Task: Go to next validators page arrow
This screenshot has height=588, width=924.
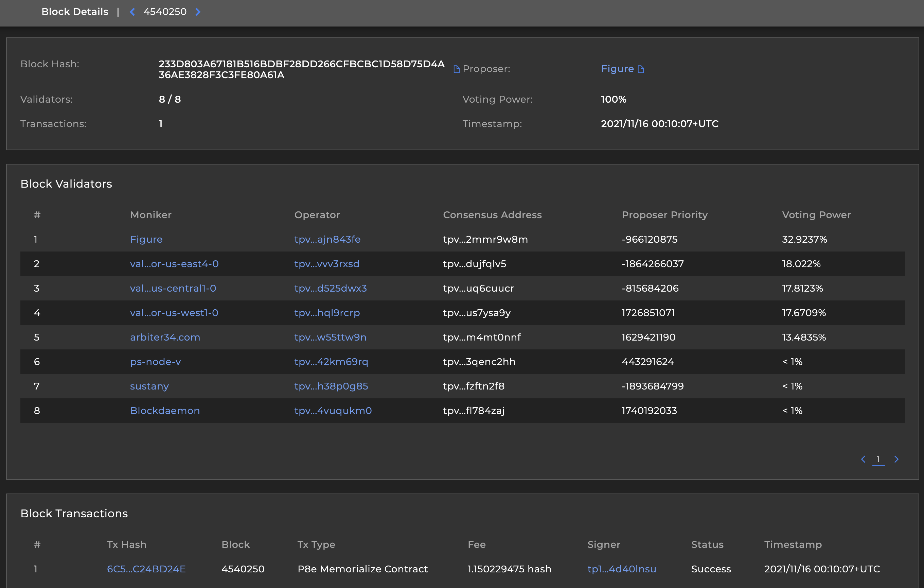Action: (x=896, y=459)
